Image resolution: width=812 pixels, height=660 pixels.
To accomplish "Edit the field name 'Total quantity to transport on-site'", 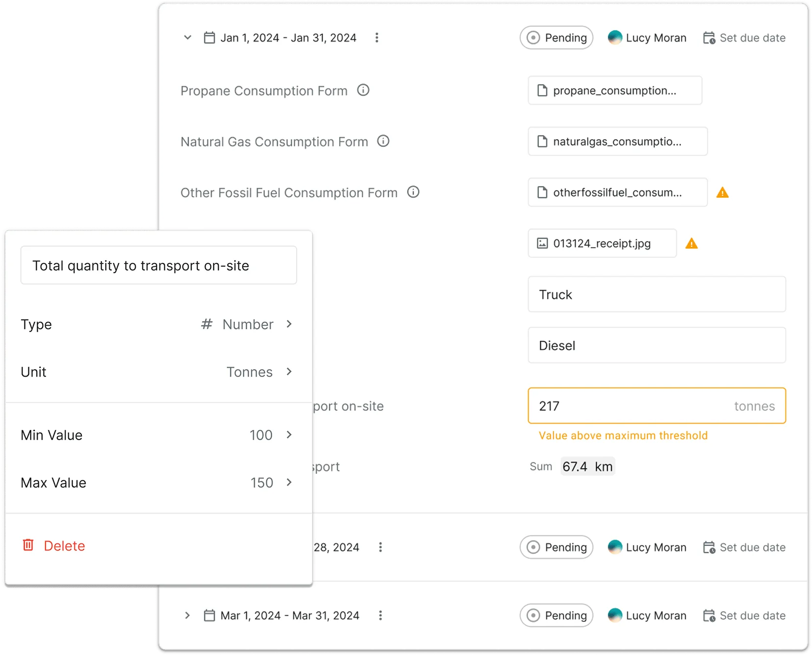I will pyautogui.click(x=159, y=265).
